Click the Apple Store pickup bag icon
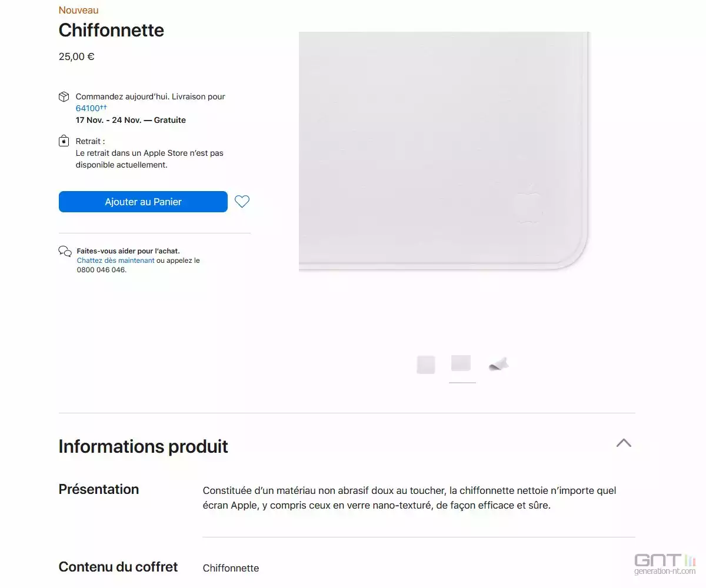 click(x=64, y=141)
